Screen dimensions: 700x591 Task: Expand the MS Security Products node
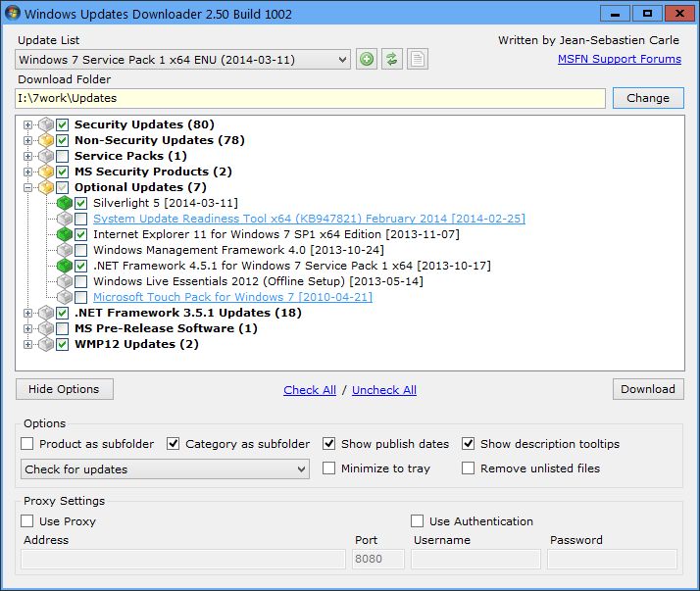(27, 172)
